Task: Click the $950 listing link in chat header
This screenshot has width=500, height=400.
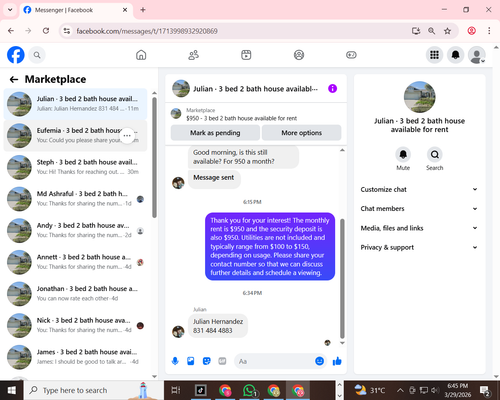Action: (241, 118)
